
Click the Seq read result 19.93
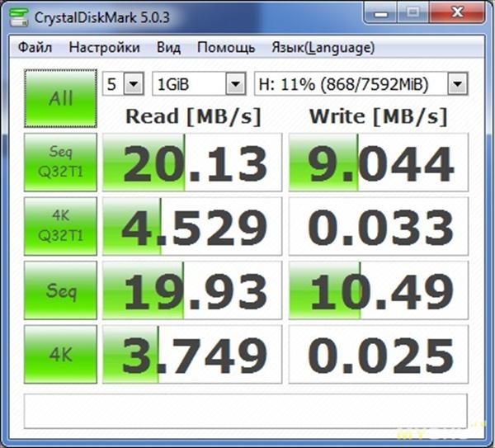(192, 290)
